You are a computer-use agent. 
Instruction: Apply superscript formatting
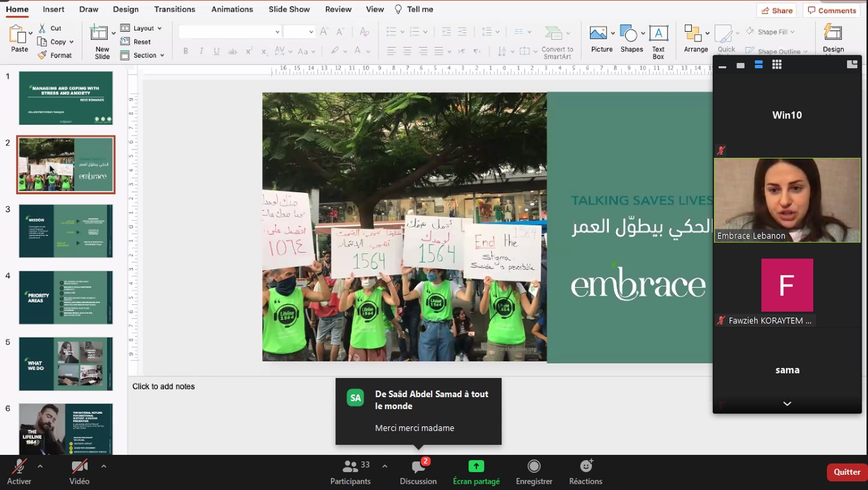tap(249, 52)
